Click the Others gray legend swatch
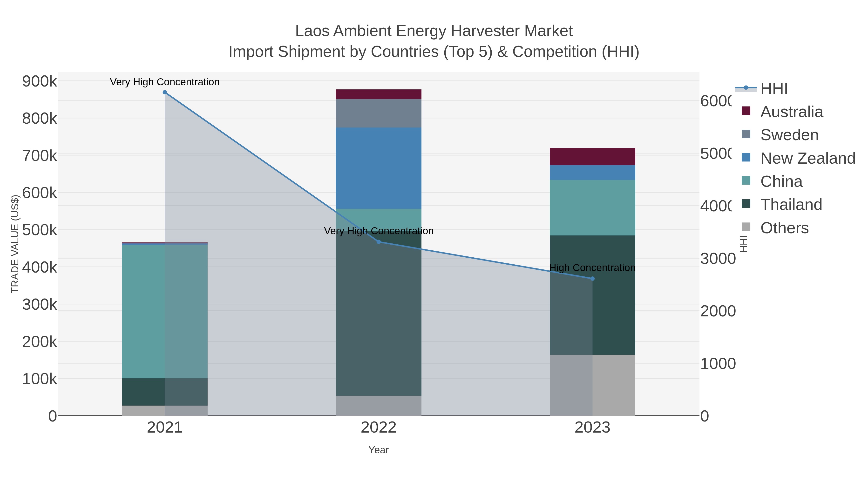The image size is (868, 488). tap(746, 227)
